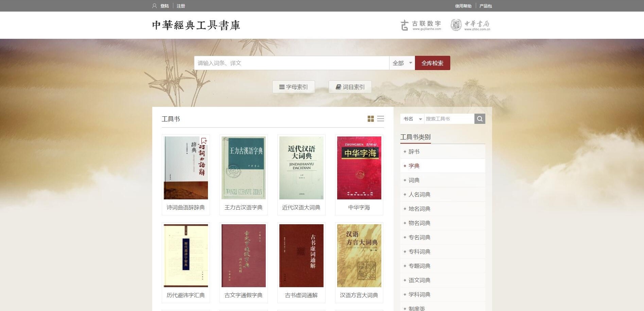Click the 古书虚词通解 title text
This screenshot has height=311, width=644.
(x=301, y=295)
